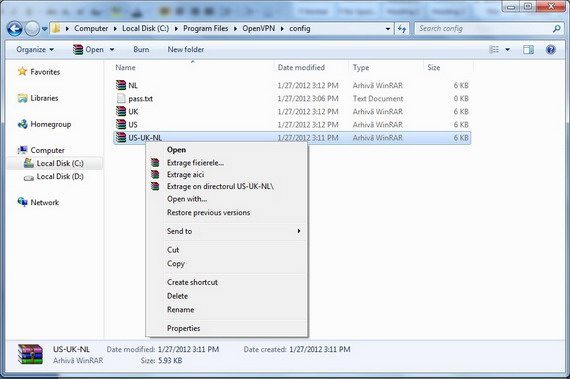Click the WinRAR icon of the US file
This screenshot has height=379, width=570.
(121, 125)
